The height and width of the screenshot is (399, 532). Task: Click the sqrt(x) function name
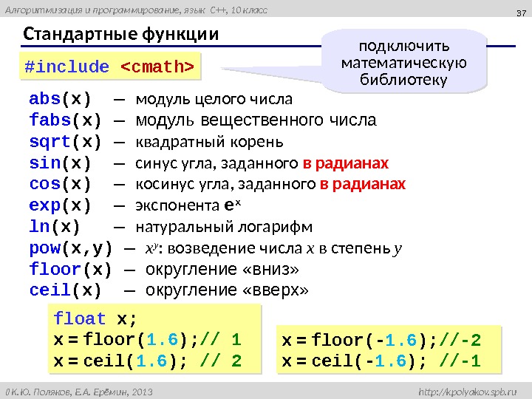tap(65, 142)
